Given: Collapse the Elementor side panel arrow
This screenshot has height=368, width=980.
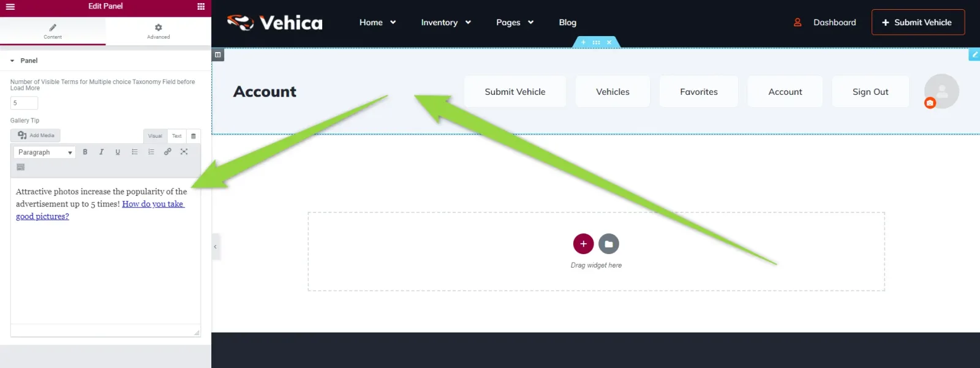Looking at the screenshot, I should [216, 247].
